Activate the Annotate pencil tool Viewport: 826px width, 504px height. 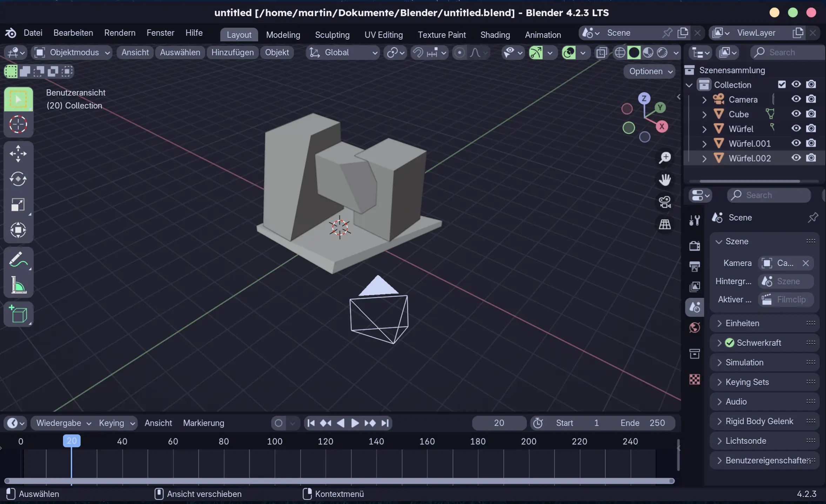coord(18,260)
